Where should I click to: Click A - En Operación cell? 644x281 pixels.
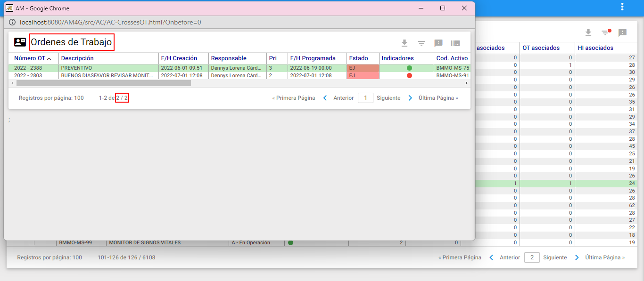click(251, 243)
